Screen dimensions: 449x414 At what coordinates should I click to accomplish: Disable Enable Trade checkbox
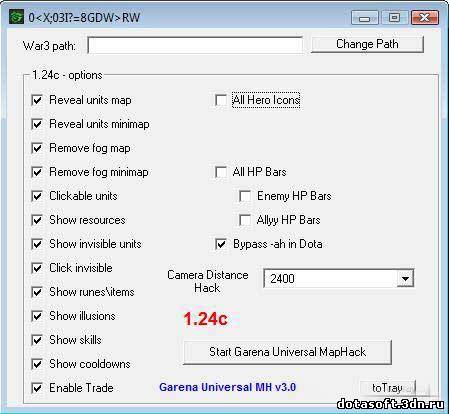(x=37, y=388)
